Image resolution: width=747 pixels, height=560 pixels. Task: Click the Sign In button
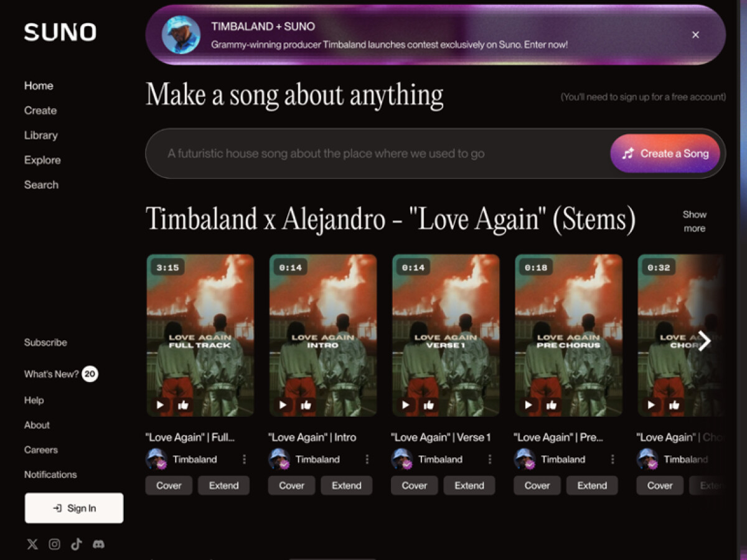click(74, 508)
